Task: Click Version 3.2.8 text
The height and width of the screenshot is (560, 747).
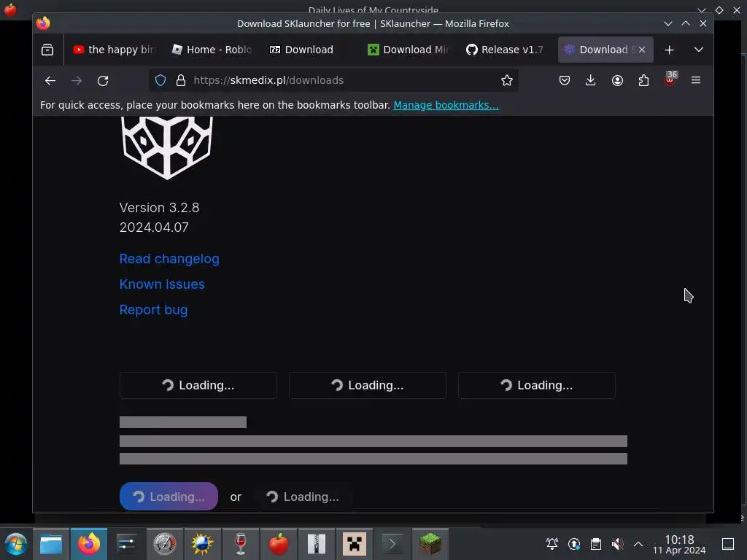Action: click(x=160, y=208)
